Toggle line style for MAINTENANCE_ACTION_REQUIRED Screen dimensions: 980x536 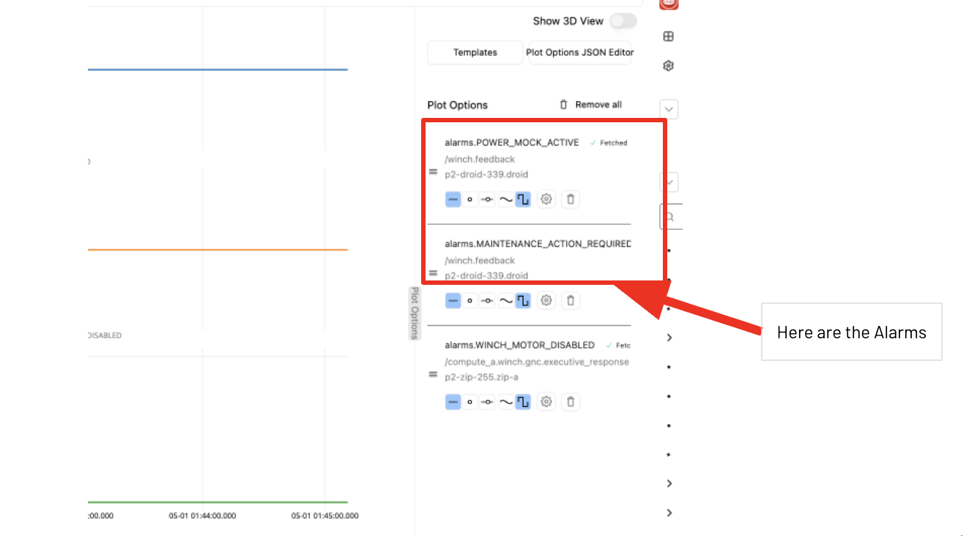(453, 300)
